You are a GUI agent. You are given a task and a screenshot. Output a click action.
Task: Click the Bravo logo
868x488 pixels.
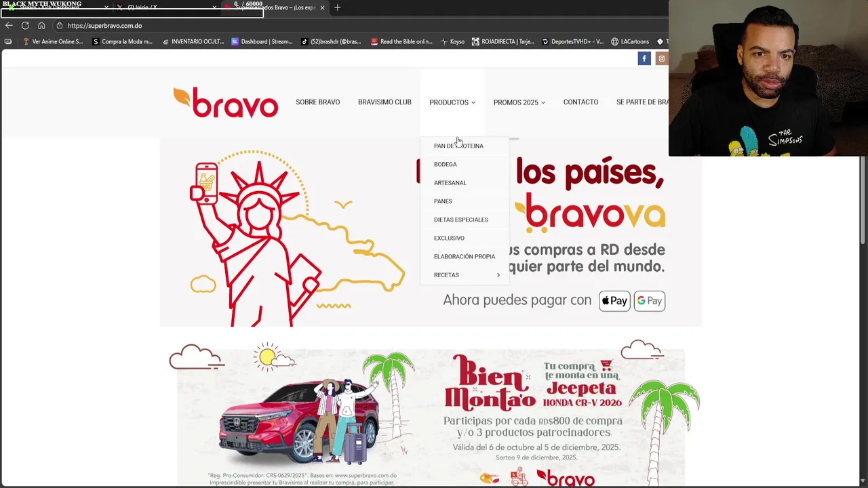coord(225,102)
